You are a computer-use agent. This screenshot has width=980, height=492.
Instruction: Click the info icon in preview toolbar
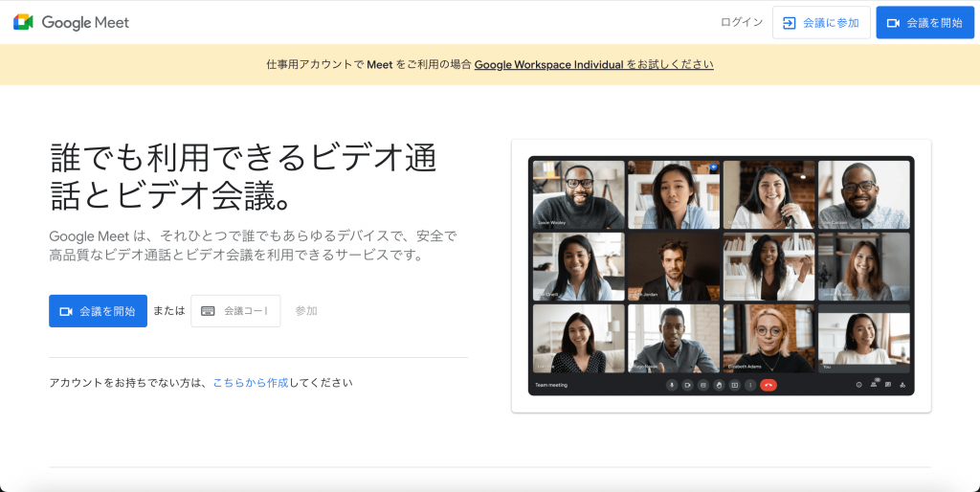(x=858, y=385)
